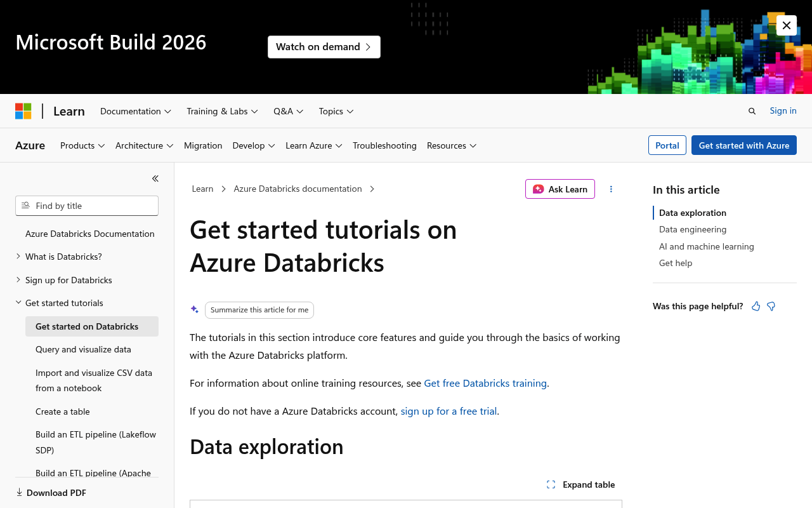
Task: Close the Microsoft Build banner
Action: pos(787,25)
